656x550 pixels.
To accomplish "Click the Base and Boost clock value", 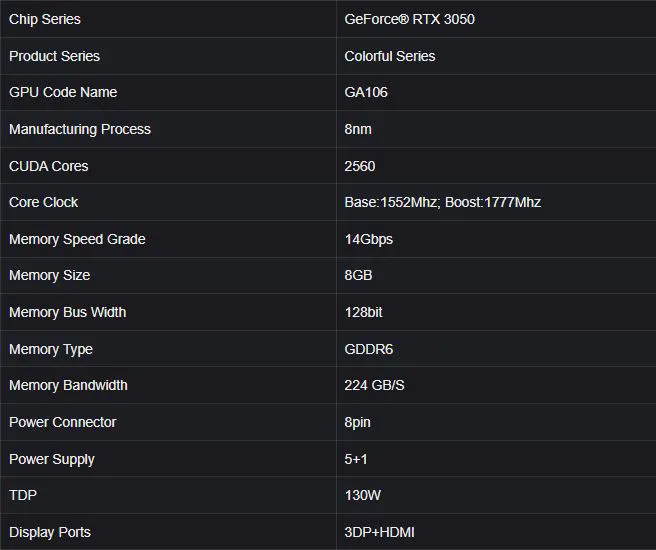I will 442,202.
